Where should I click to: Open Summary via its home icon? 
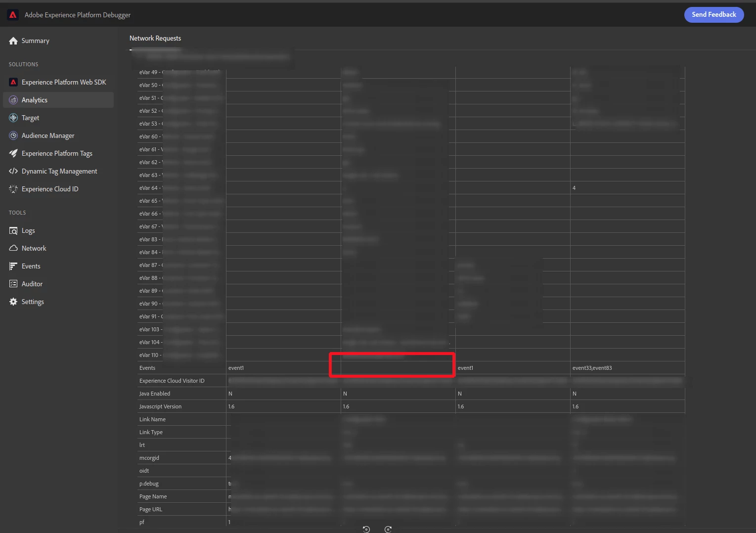coord(13,41)
